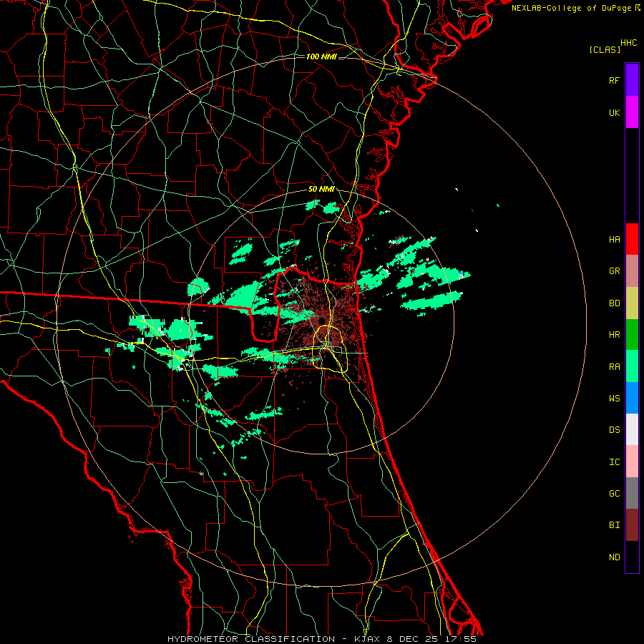The image size is (644, 644).
Task: Click the BD legend label
Action: click(614, 303)
